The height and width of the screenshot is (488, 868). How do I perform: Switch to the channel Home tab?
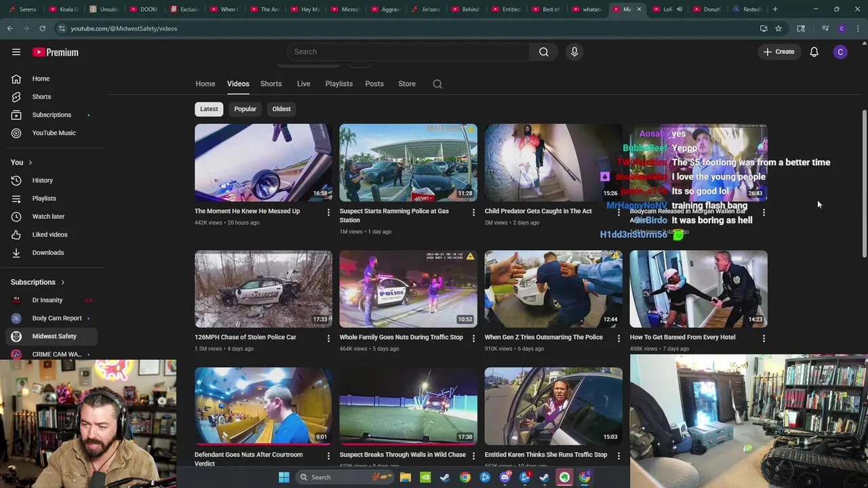[x=205, y=84]
